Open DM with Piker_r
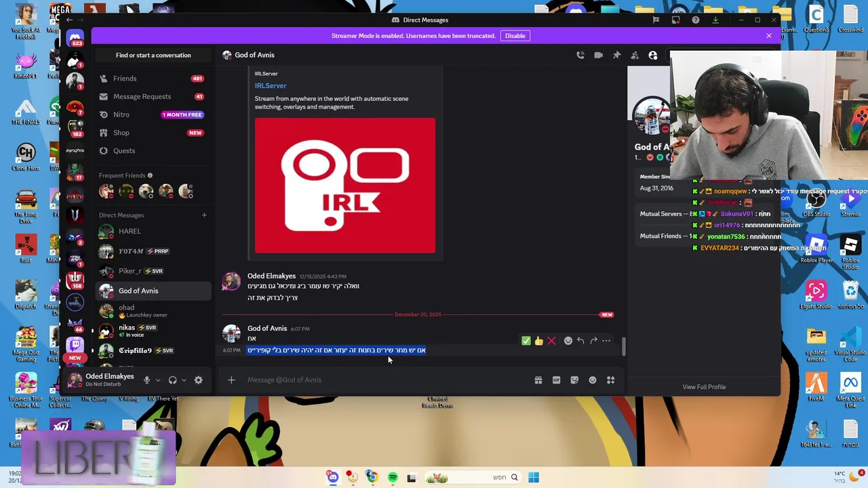The width and height of the screenshot is (868, 488). pyautogui.click(x=153, y=271)
